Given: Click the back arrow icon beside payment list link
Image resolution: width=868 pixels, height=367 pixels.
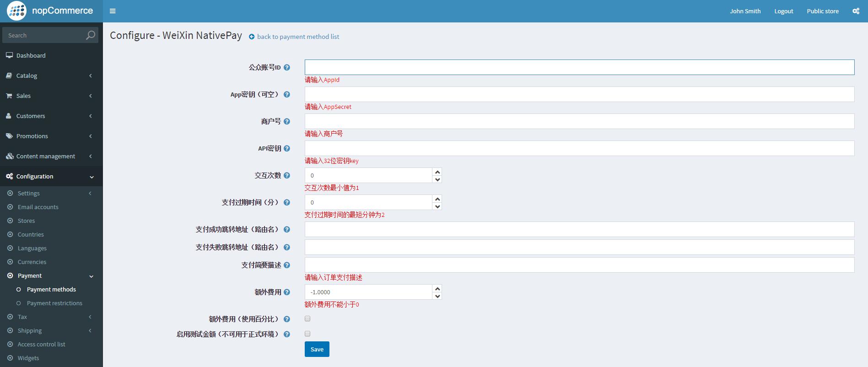Looking at the screenshot, I should 252,37.
